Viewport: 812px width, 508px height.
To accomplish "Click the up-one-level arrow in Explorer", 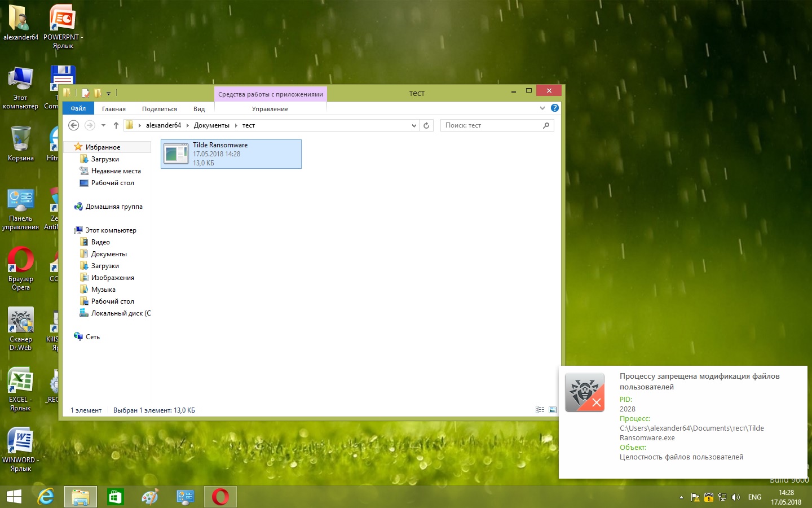I will [116, 125].
